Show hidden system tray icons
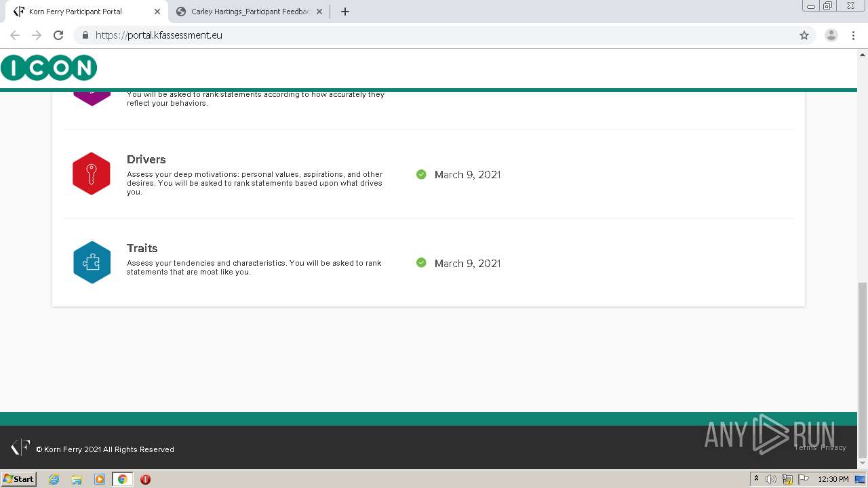The width and height of the screenshot is (868, 488). [x=756, y=479]
